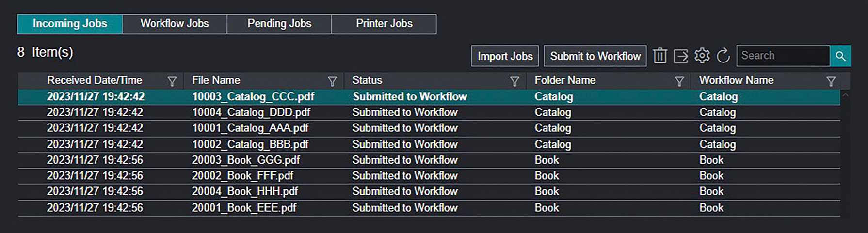Open Status column filter
The height and width of the screenshot is (233, 868).
pos(514,81)
